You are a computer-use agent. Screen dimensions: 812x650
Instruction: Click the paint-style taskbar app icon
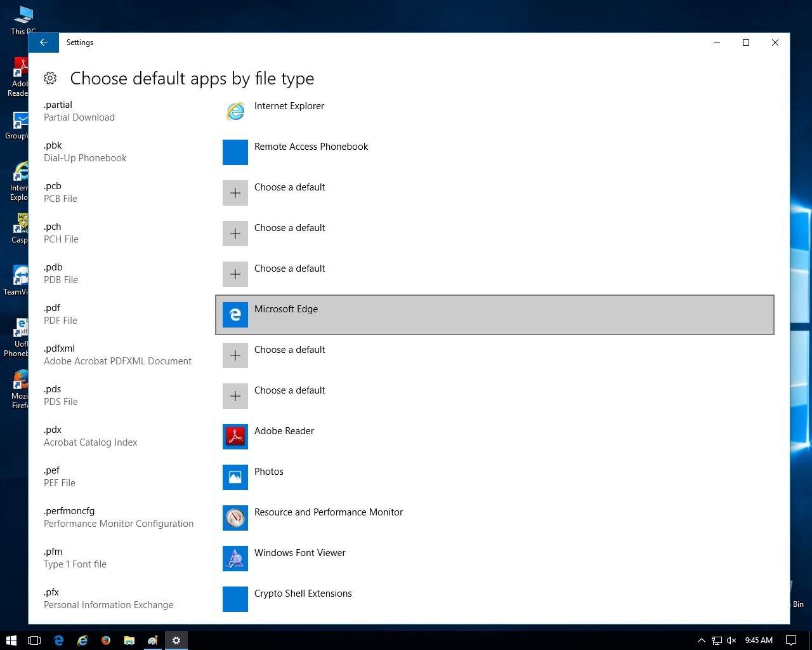[153, 640]
